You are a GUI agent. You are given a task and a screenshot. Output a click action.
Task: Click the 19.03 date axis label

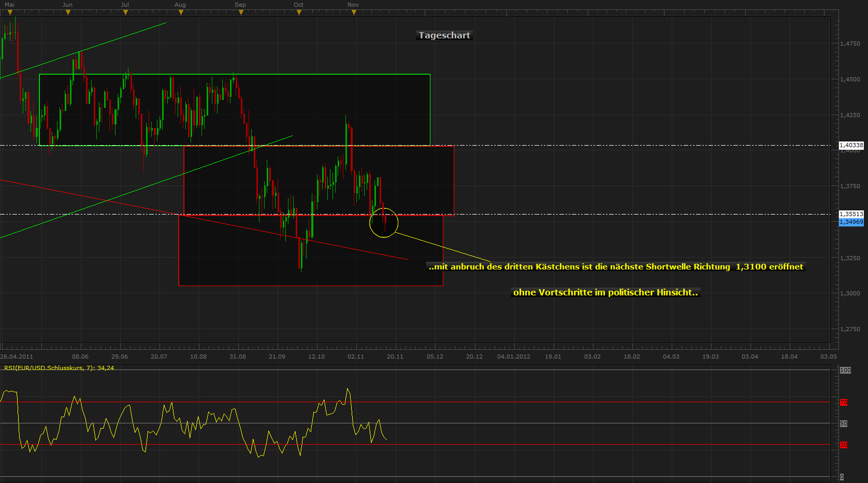(711, 357)
